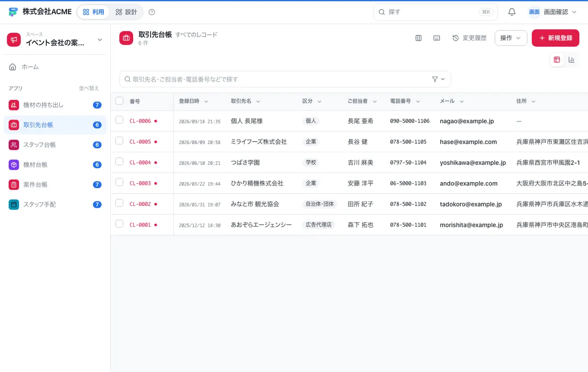The image size is (588, 372).
Task: Expand the space selector chevron
Action: tap(100, 40)
